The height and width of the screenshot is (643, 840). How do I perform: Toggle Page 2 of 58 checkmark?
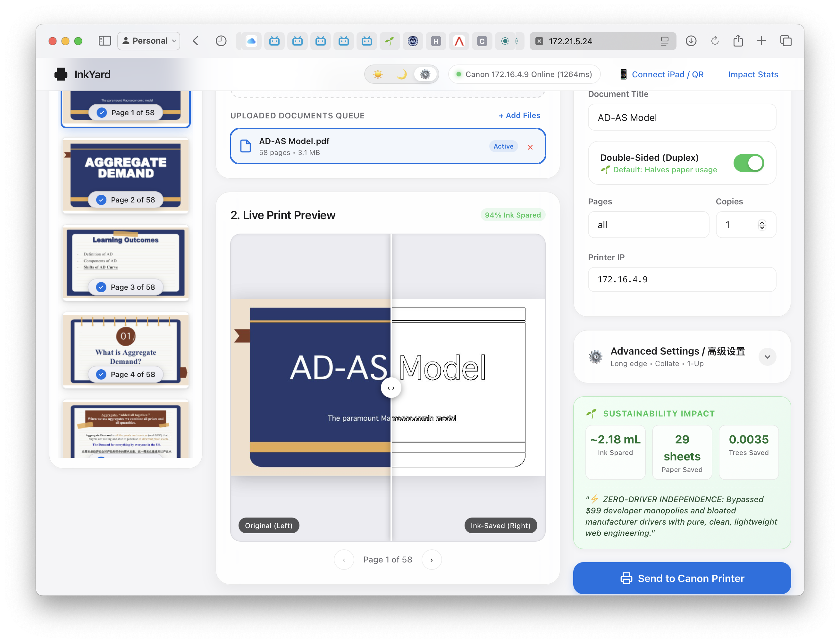pyautogui.click(x=101, y=200)
